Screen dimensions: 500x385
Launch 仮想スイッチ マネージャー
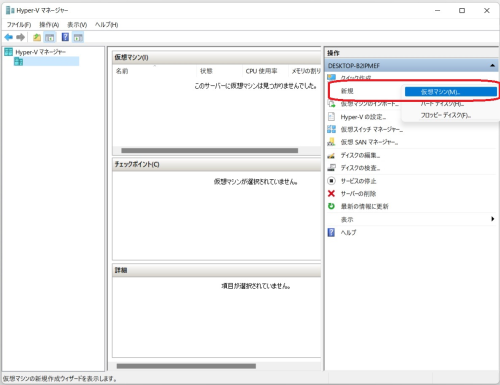pyautogui.click(x=372, y=130)
